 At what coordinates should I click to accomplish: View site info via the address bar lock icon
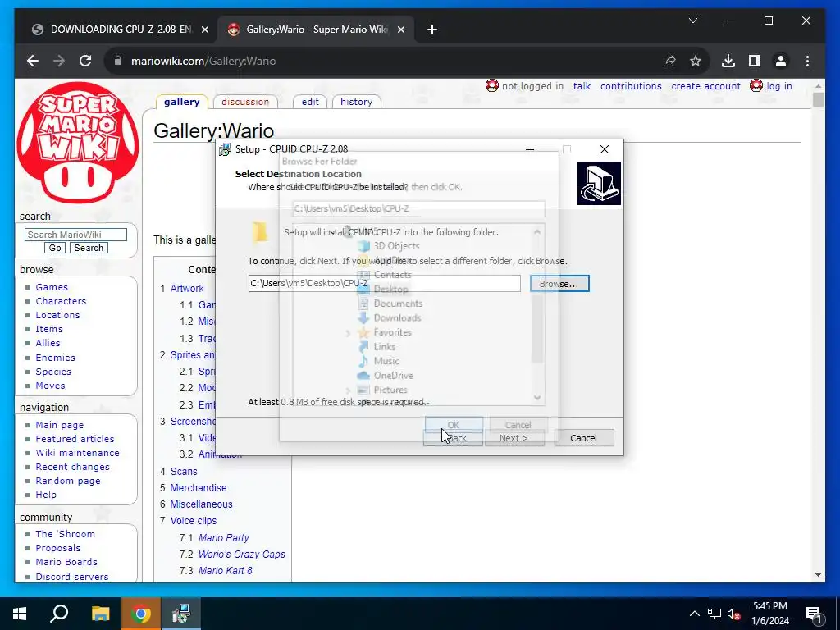pyautogui.click(x=118, y=61)
